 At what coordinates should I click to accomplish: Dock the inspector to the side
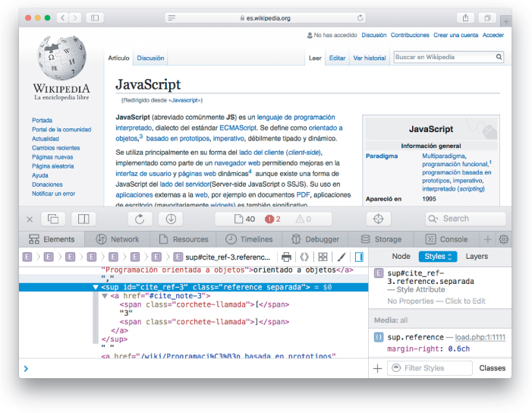coord(83,219)
